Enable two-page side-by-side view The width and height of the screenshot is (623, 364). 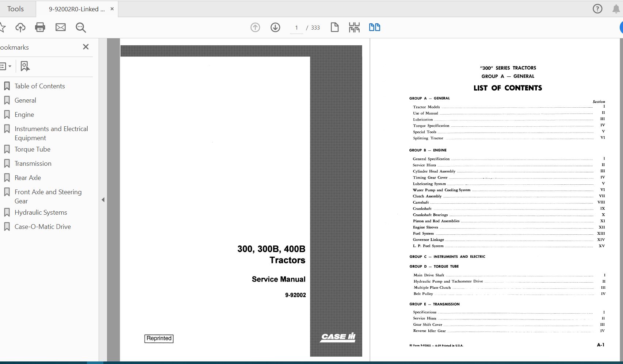click(x=374, y=27)
